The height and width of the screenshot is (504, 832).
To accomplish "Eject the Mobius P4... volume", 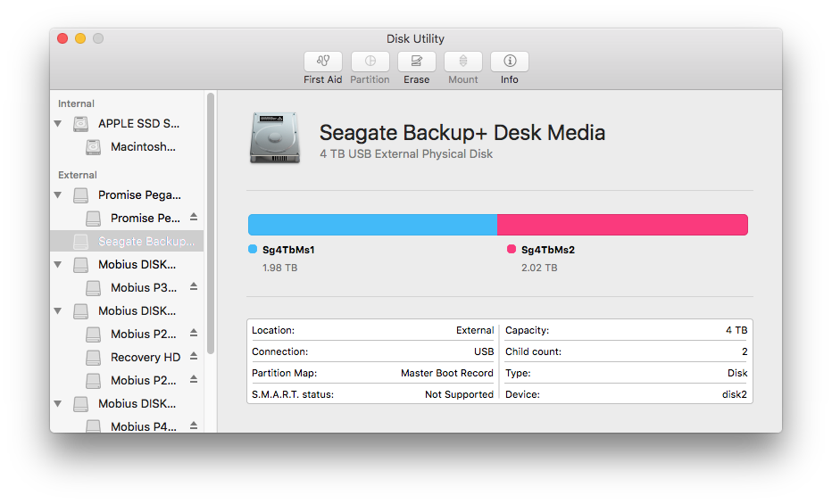I will click(194, 426).
